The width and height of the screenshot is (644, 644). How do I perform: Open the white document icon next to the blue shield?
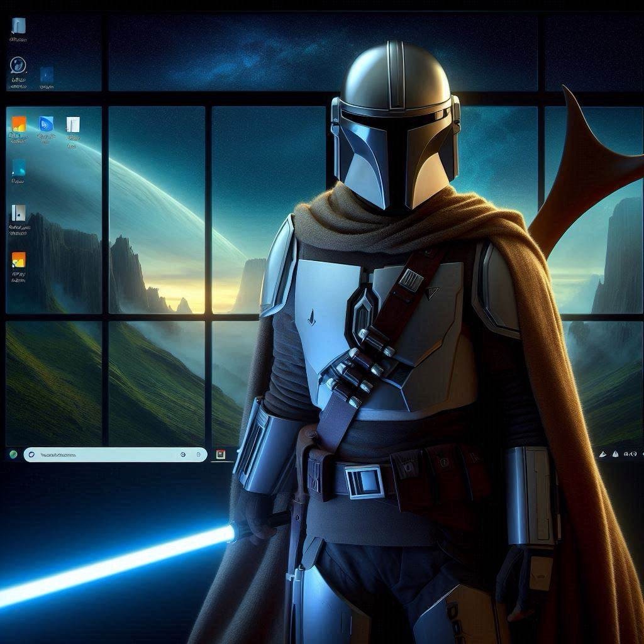(x=73, y=125)
